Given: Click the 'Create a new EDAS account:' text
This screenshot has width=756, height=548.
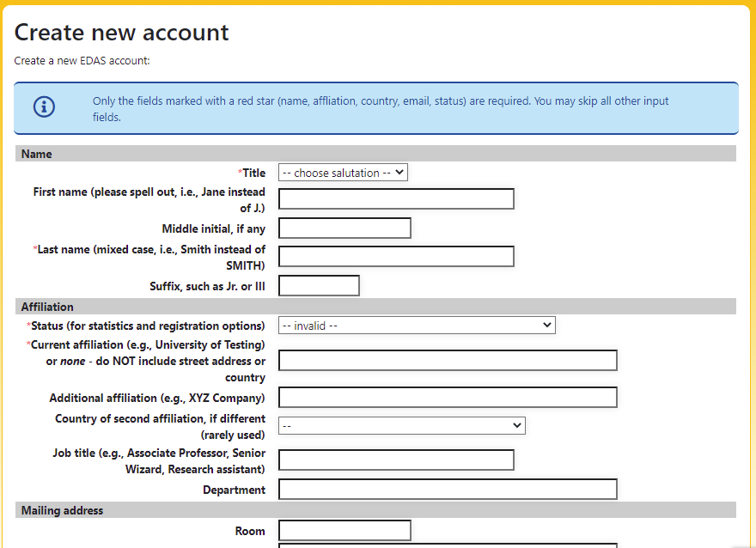Looking at the screenshot, I should (x=82, y=61).
